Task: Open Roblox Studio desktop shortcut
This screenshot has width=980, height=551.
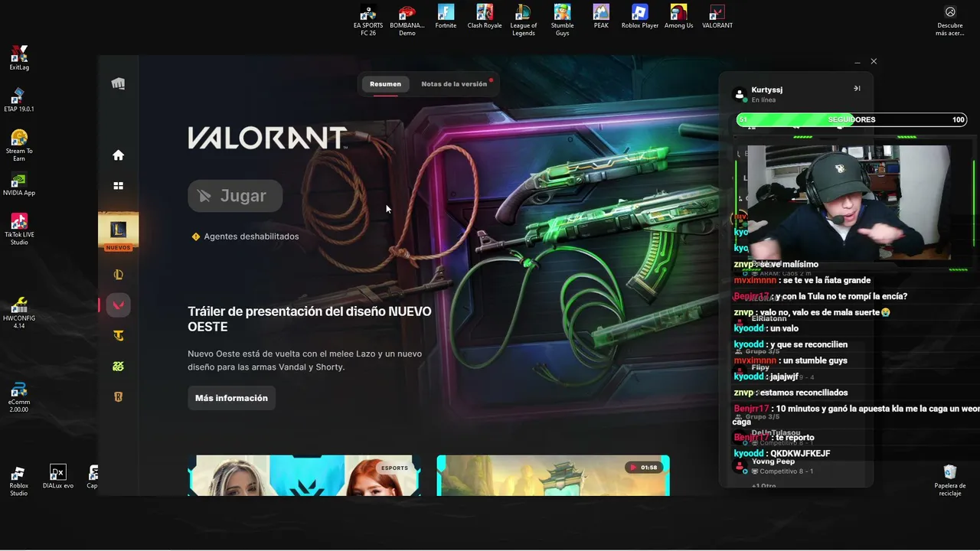Action: [18, 481]
